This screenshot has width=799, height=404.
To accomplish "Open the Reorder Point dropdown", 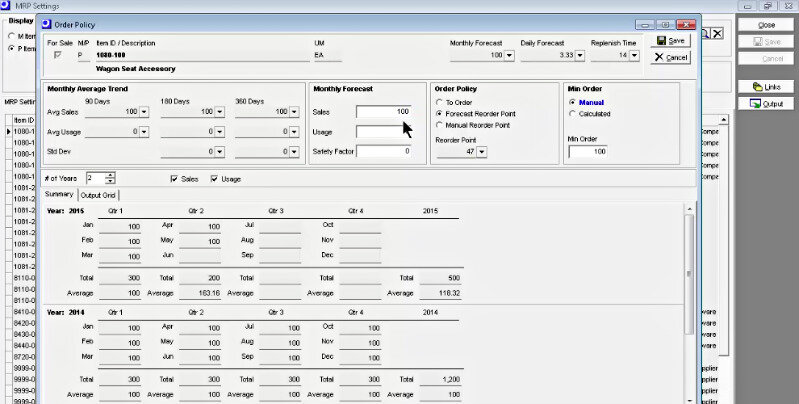I will 482,152.
